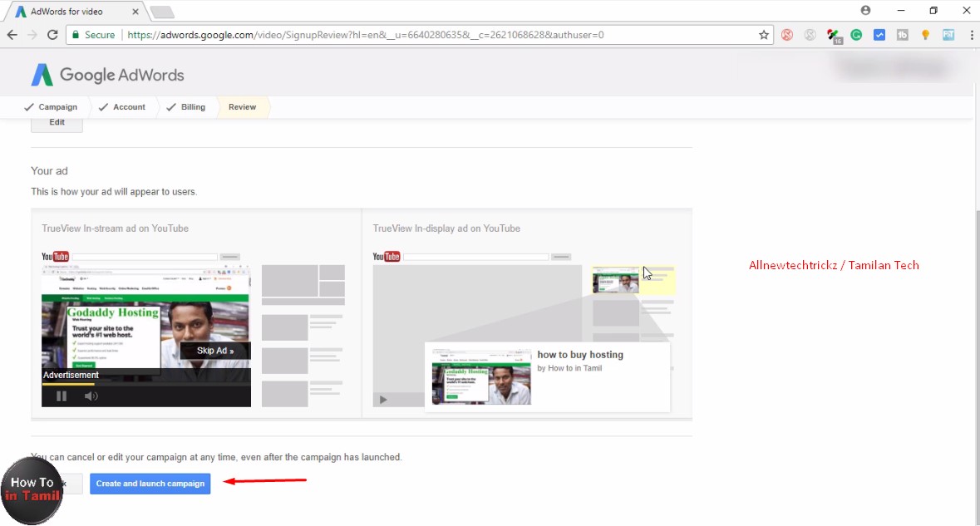Click the Skip Ad button
The width and height of the screenshot is (980, 526).
pos(215,351)
